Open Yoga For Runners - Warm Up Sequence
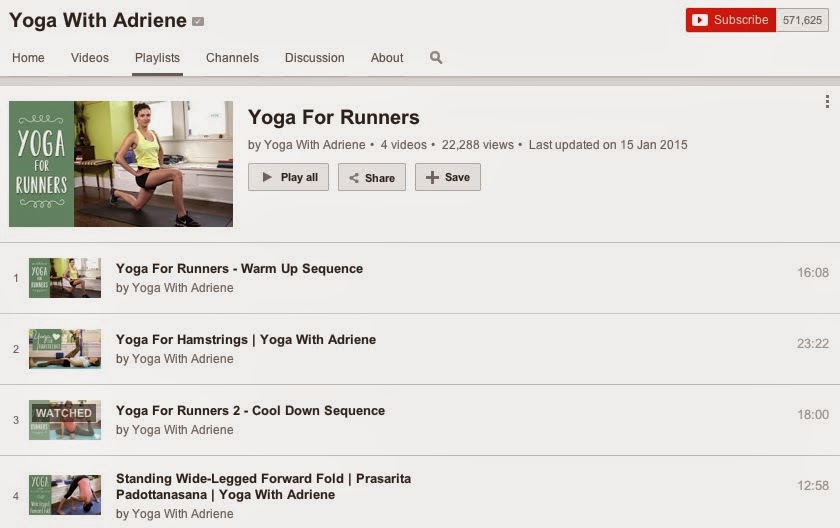The height and width of the screenshot is (528, 840). [x=239, y=268]
